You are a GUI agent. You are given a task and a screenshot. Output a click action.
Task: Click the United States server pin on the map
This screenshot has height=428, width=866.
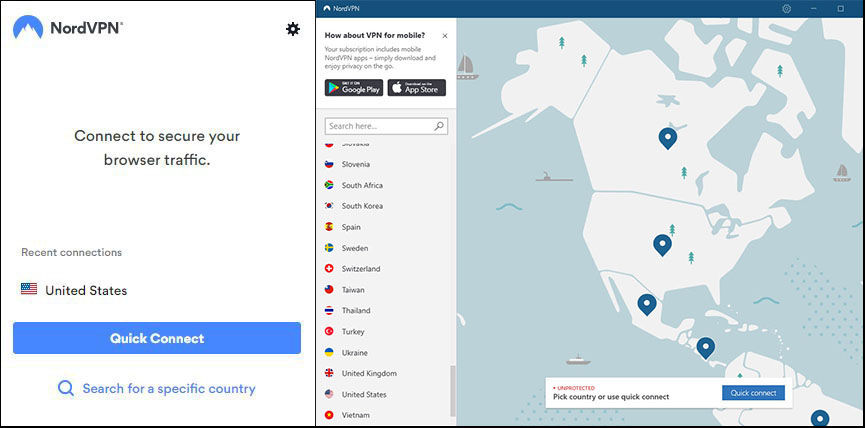click(662, 244)
